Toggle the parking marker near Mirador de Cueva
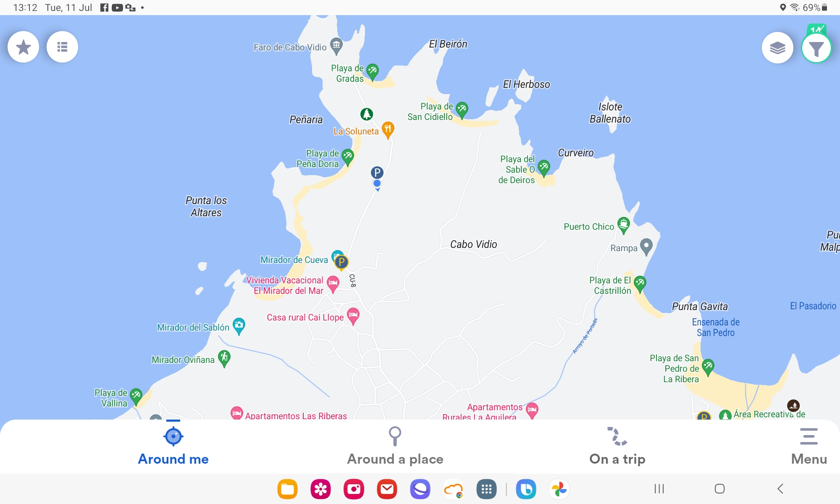Viewport: 840px width, 504px height. point(341,261)
